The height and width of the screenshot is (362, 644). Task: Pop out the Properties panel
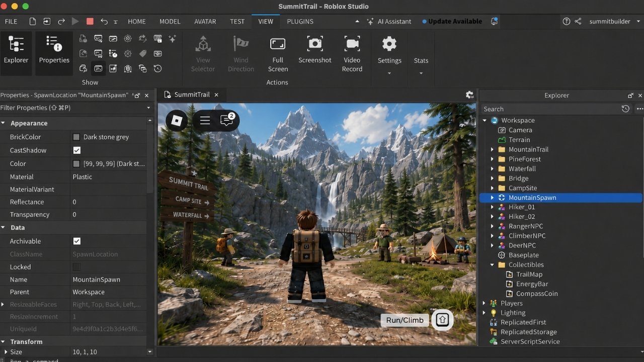tap(137, 95)
